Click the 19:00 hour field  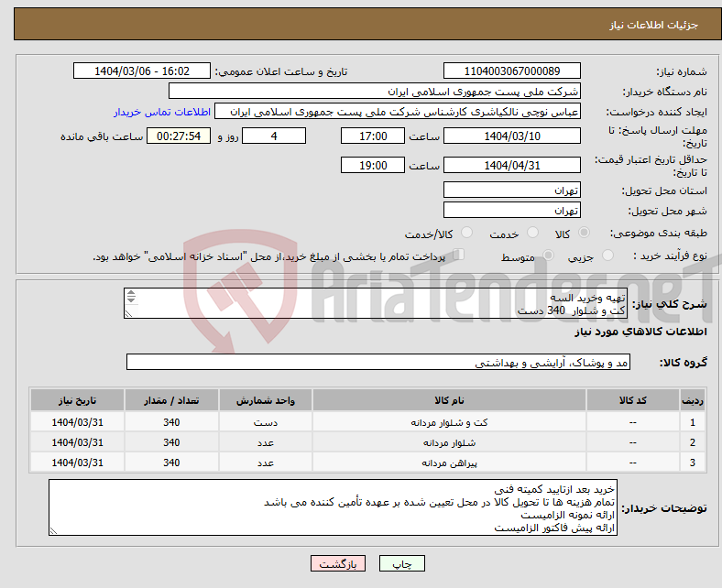373,165
